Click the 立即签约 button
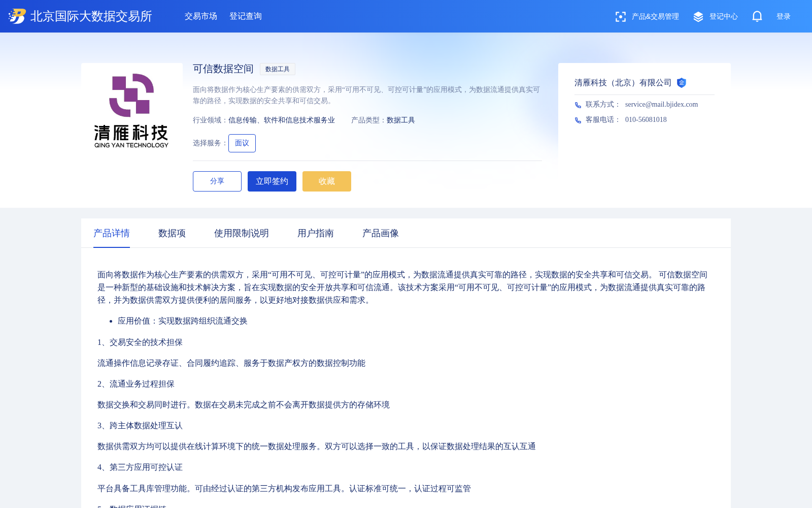This screenshot has height=508, width=812. click(272, 181)
